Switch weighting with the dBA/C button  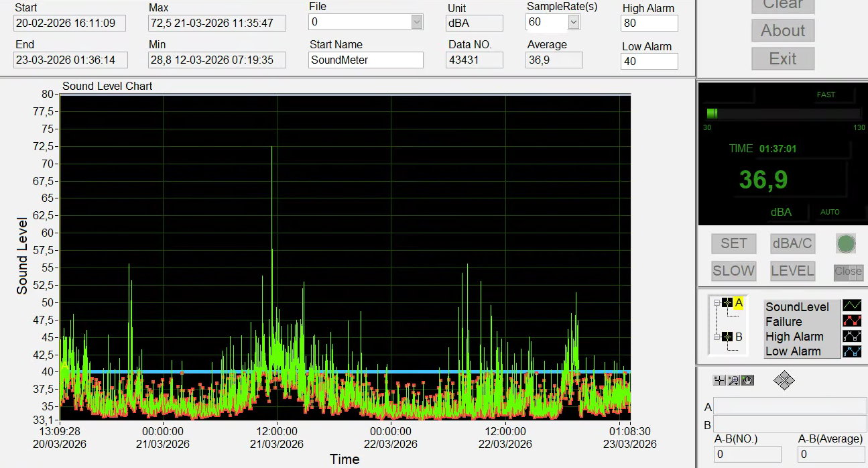(x=792, y=243)
